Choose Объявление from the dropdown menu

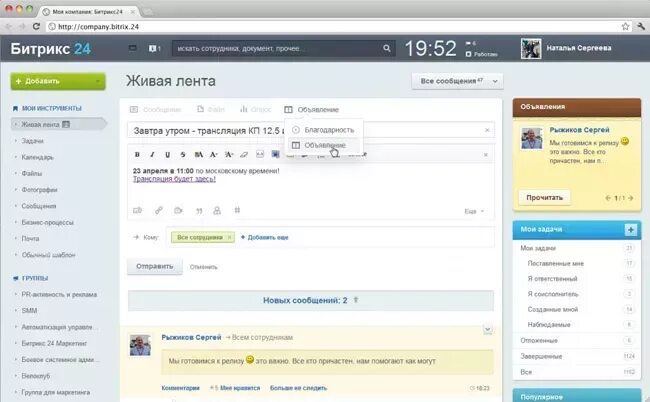pyautogui.click(x=323, y=145)
